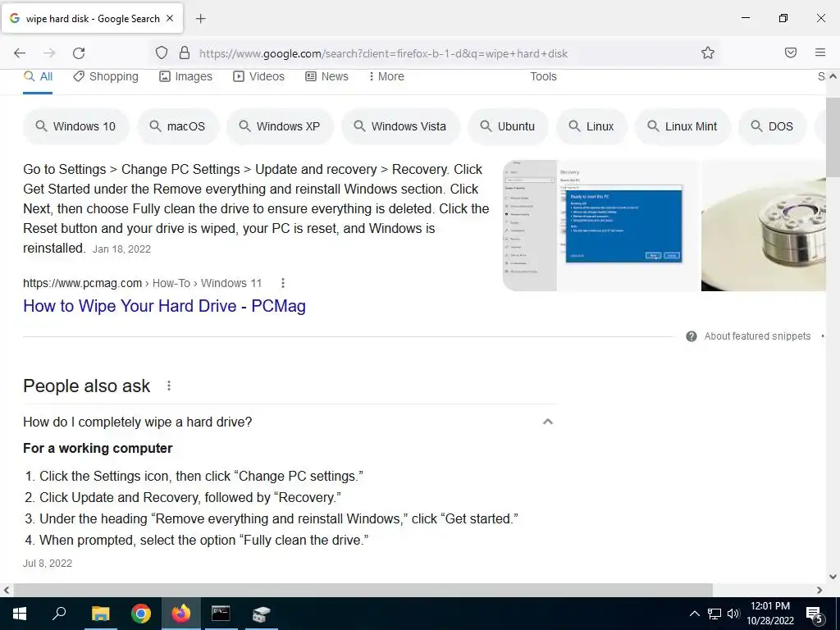This screenshot has height=630, width=840.
Task: Go back with the browser back arrow
Action: 20,53
